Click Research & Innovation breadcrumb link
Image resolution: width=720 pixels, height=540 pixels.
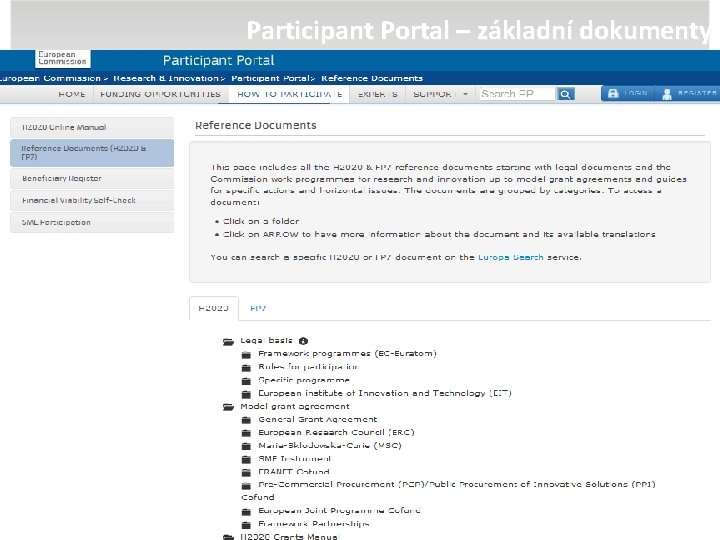coord(166,78)
